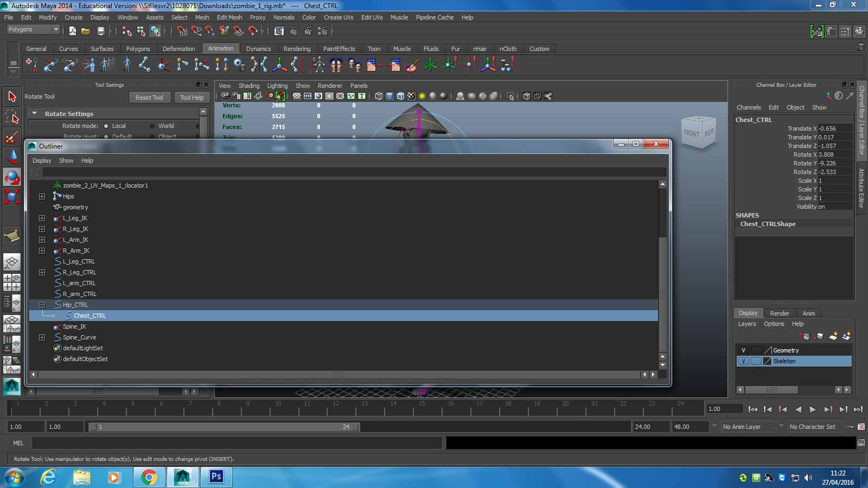Expand the L_Leg_IK node in Outliner
The height and width of the screenshot is (488, 868).
point(42,218)
